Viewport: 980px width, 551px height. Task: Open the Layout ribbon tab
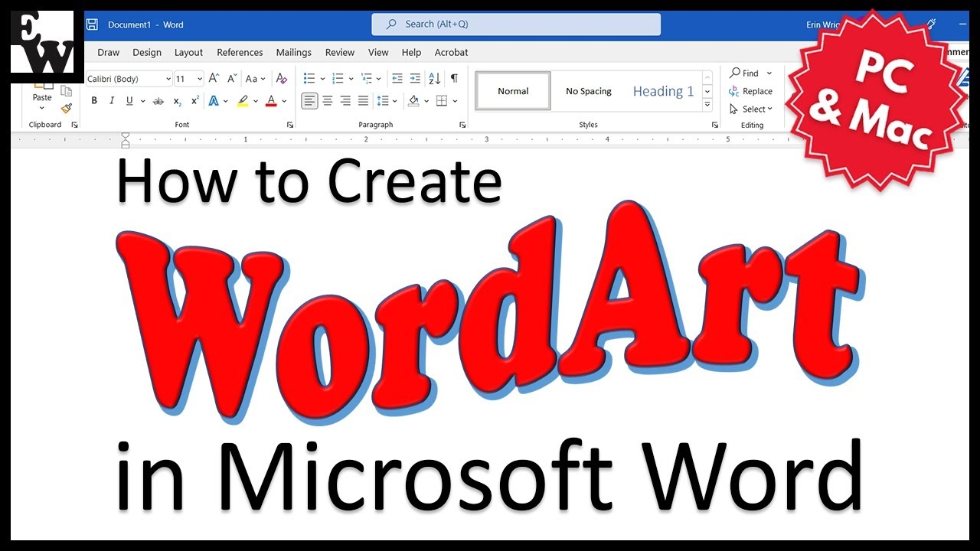click(x=188, y=53)
